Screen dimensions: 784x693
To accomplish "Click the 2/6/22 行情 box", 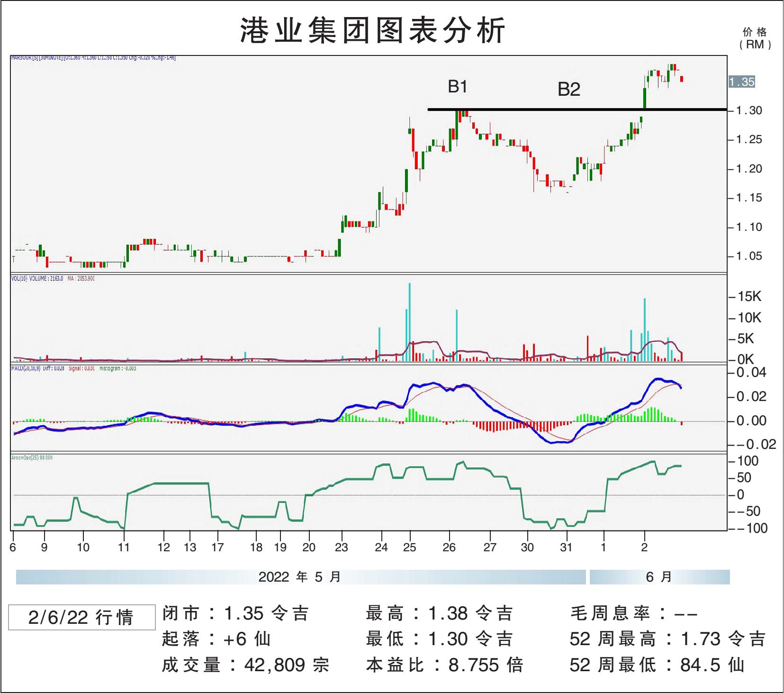I will (81, 617).
